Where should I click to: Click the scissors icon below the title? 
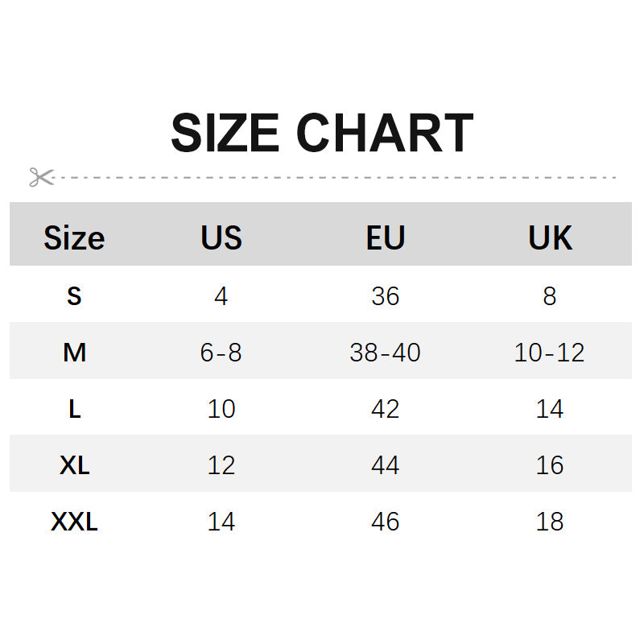[x=41, y=177]
